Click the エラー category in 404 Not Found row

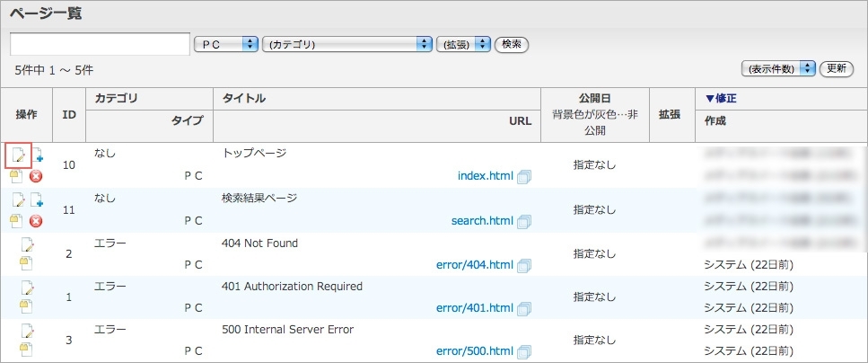click(110, 243)
